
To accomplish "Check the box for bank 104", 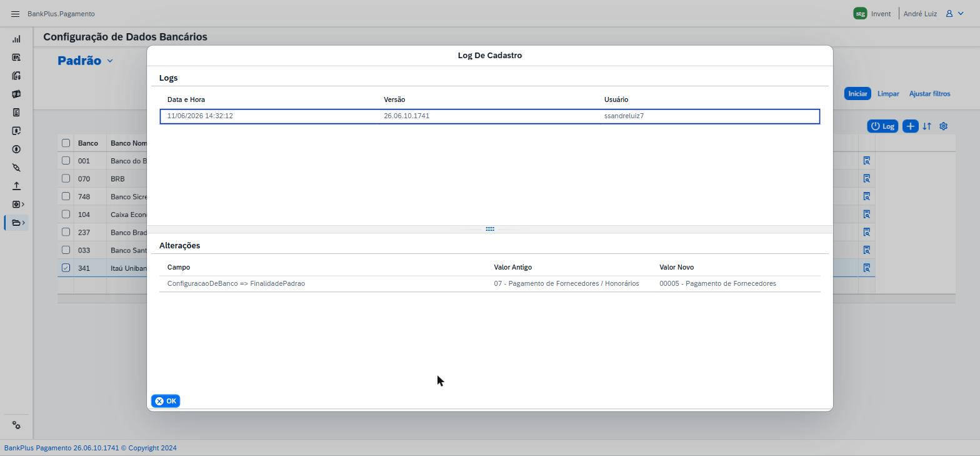I will (x=66, y=214).
